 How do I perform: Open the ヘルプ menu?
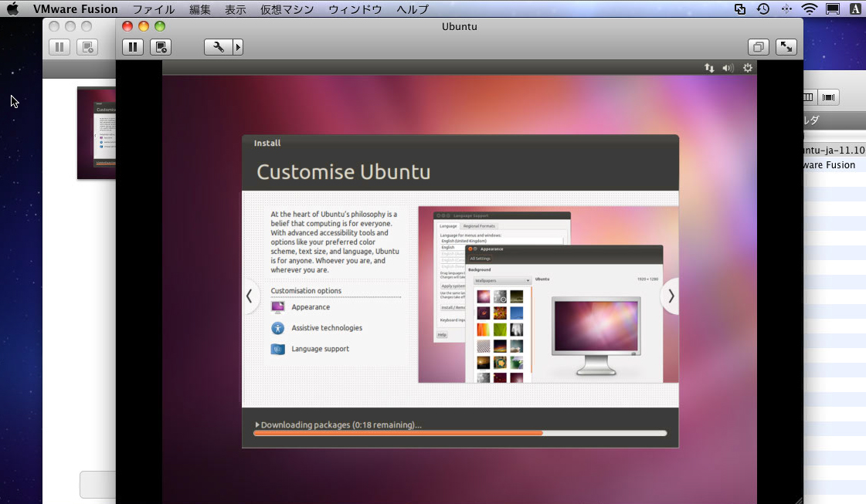click(413, 8)
